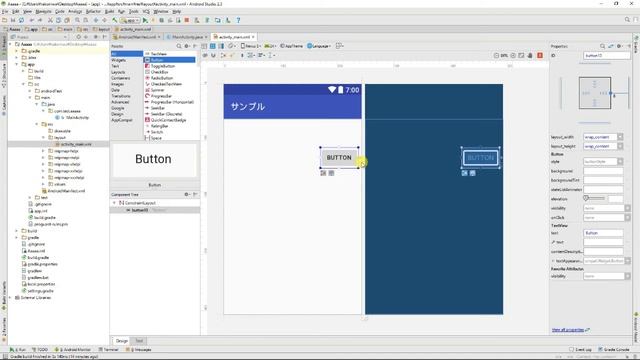This screenshot has height=360, width=640.
Task: Open Help via the blue question mark icon
Action: click(238, 20)
